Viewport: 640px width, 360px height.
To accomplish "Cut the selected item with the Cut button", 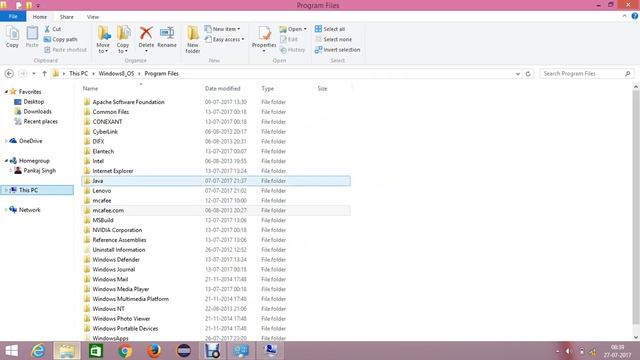I will (52, 29).
